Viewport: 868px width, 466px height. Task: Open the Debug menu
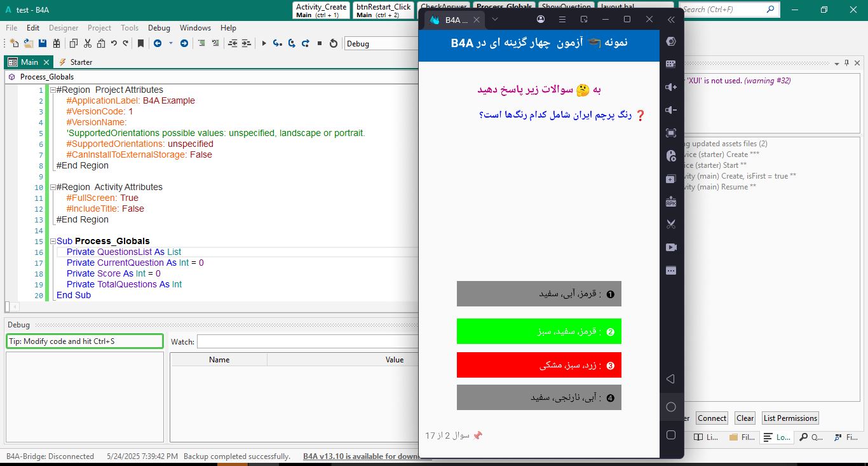pos(159,28)
